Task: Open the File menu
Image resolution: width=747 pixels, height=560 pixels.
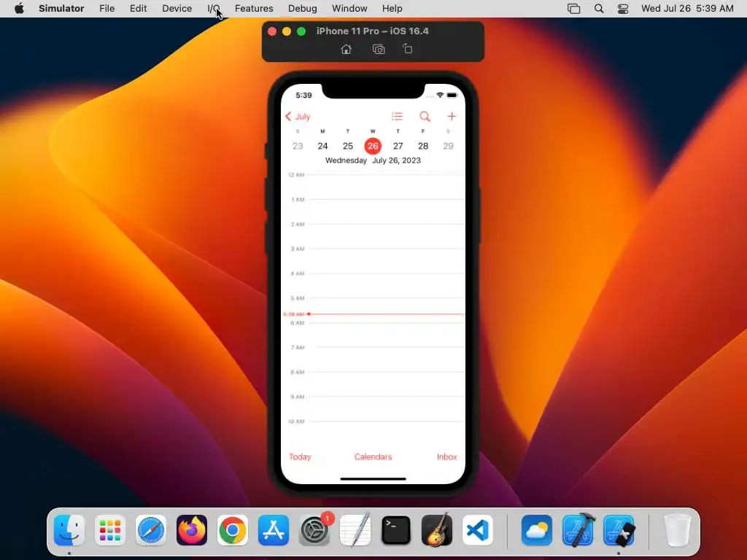Action: (107, 9)
